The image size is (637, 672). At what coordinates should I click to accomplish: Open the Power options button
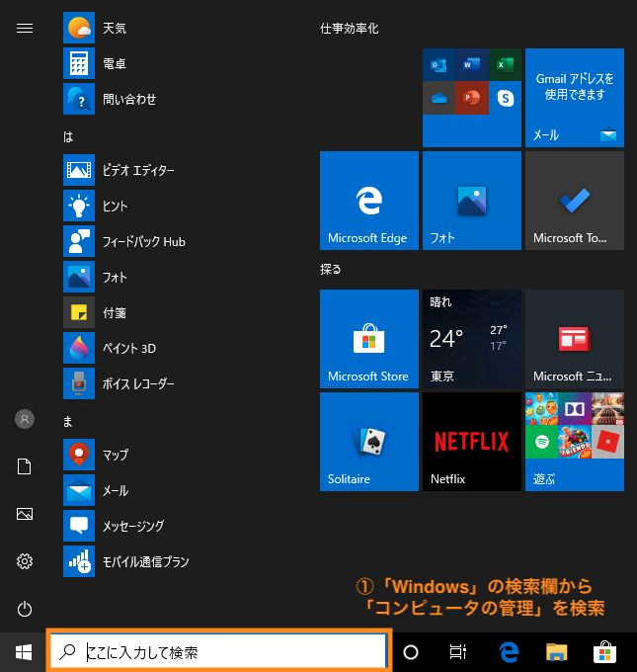(25, 609)
